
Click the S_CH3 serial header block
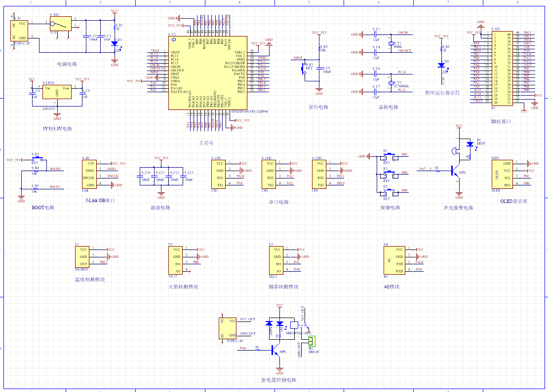point(319,174)
